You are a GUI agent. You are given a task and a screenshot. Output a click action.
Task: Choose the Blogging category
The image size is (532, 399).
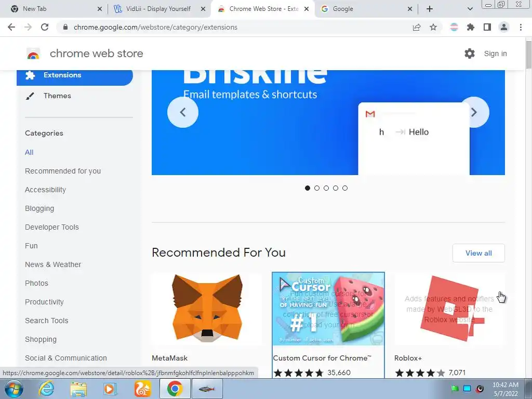(39, 208)
